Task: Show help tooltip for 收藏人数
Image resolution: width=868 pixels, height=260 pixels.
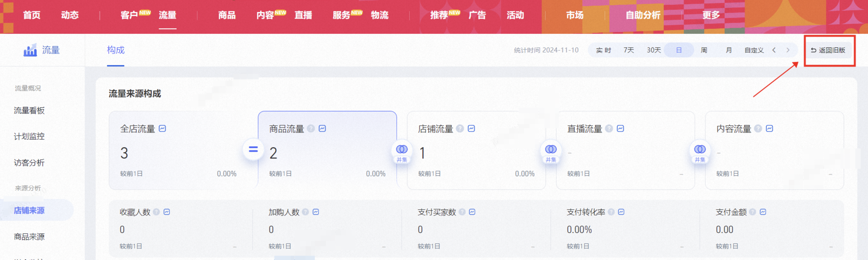Action: pyautogui.click(x=156, y=212)
